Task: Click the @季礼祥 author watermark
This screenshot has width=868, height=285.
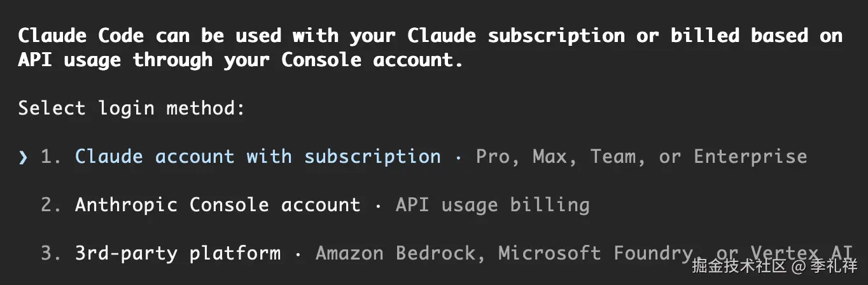Action: [825, 266]
